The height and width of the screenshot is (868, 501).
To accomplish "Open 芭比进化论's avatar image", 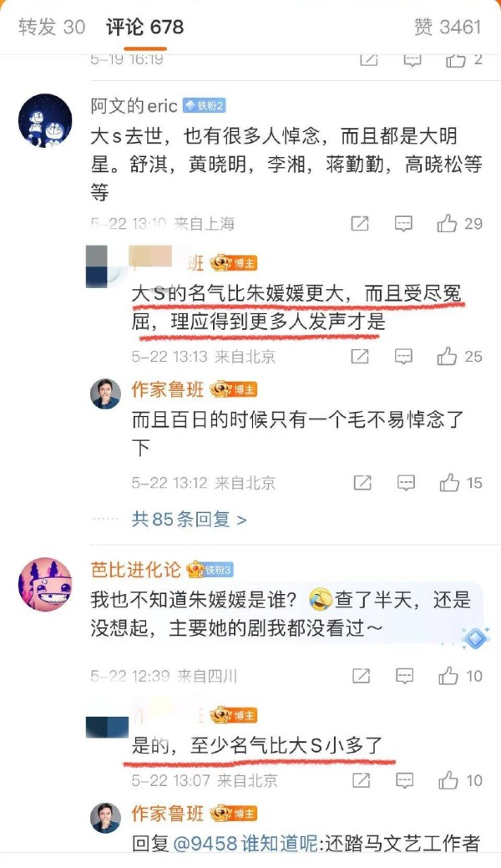I will (x=45, y=585).
